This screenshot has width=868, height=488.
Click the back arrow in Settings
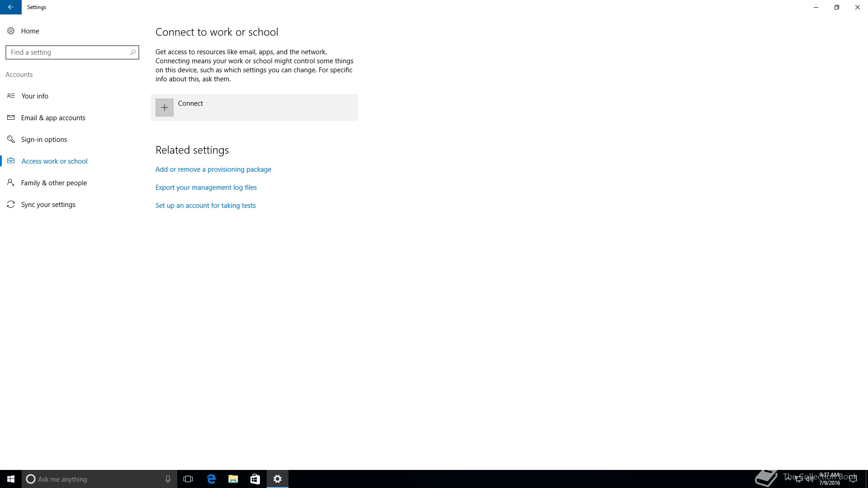point(10,7)
